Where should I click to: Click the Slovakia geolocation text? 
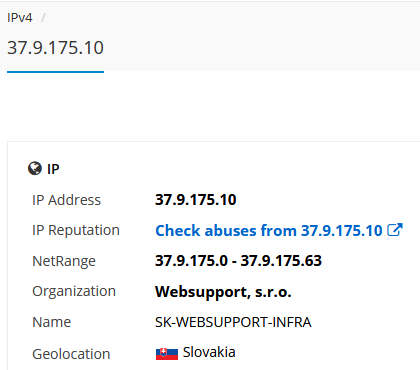point(209,352)
